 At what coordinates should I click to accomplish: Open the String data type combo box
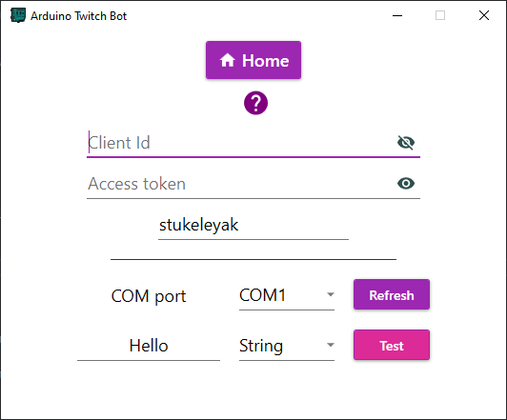287,346
